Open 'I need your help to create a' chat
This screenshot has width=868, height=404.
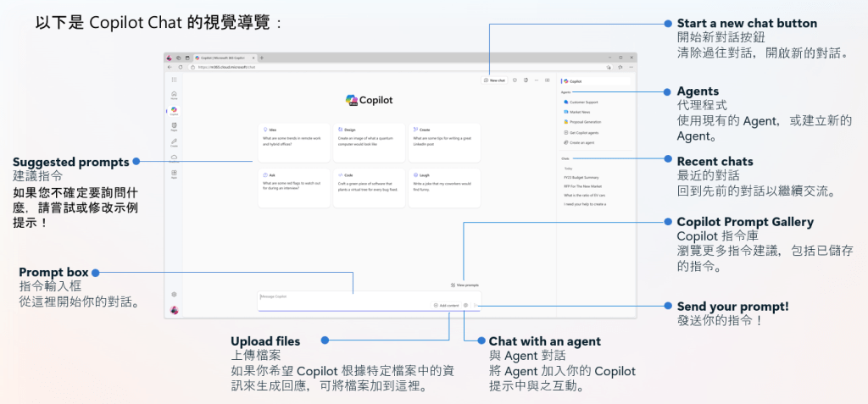pos(585,204)
